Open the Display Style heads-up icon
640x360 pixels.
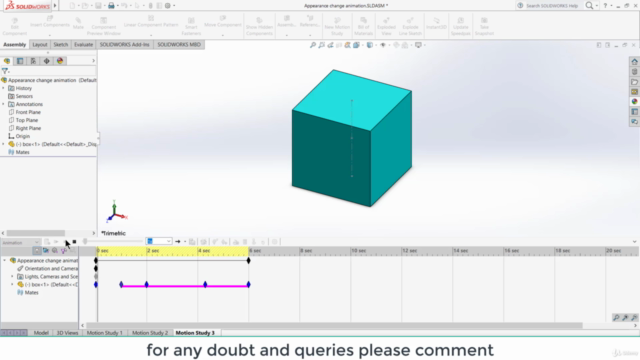[x=370, y=45]
